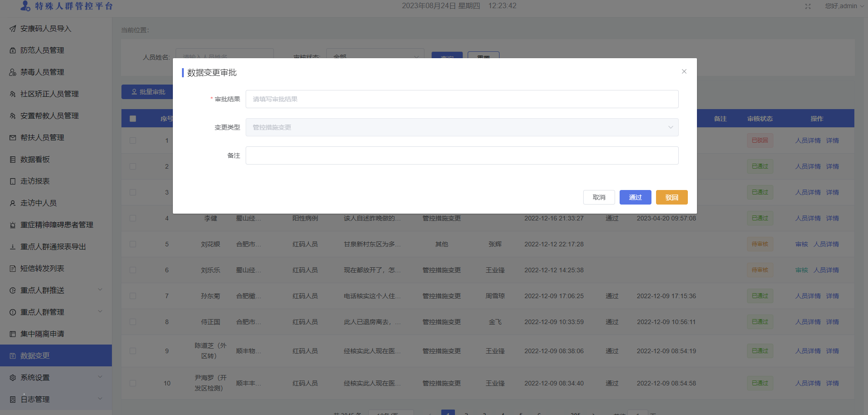Viewport: 868px width, 415px height.
Task: Click the 重点人群通报表导出 download icon
Action: 13,247
